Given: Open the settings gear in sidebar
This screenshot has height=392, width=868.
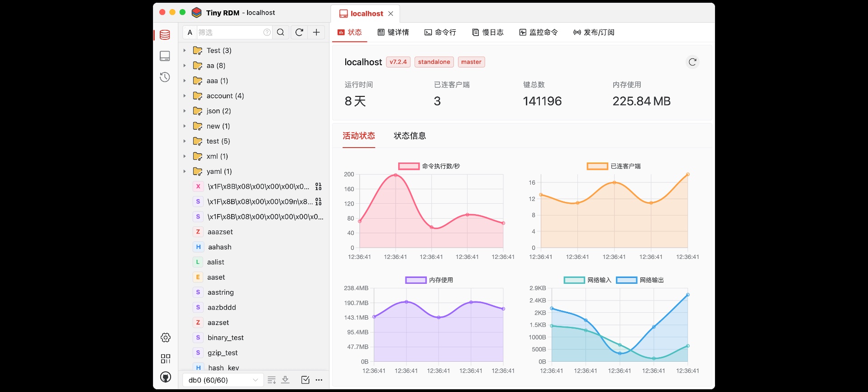Looking at the screenshot, I should (166, 338).
